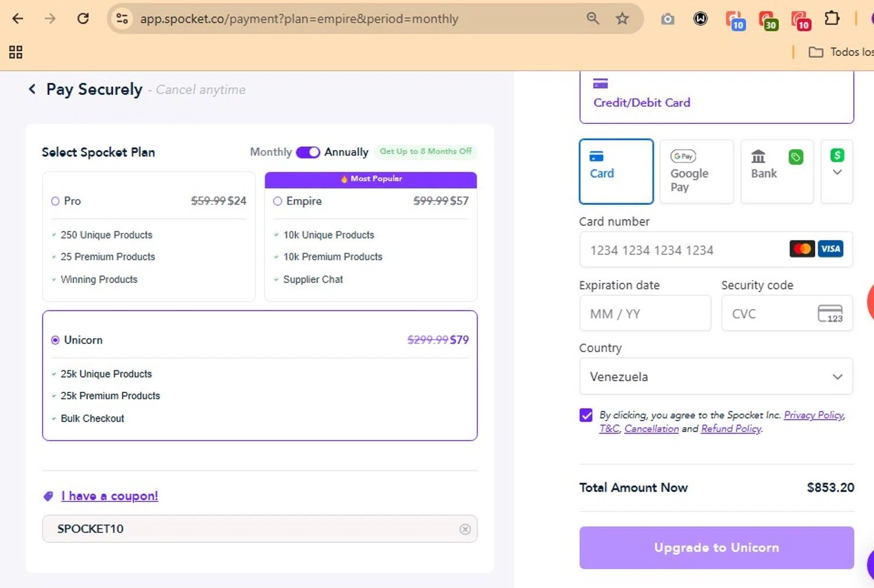Click the CVC card hint icon
The height and width of the screenshot is (588, 874).
pyautogui.click(x=830, y=314)
